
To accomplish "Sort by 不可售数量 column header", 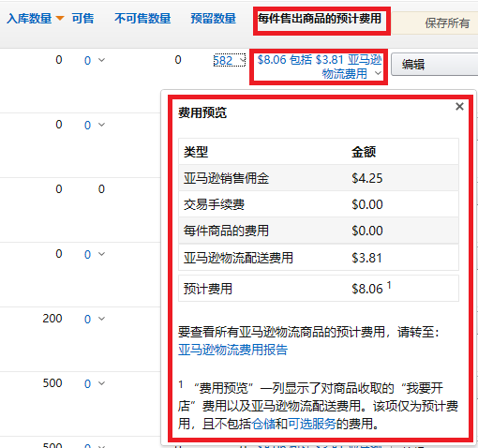I will click(142, 19).
